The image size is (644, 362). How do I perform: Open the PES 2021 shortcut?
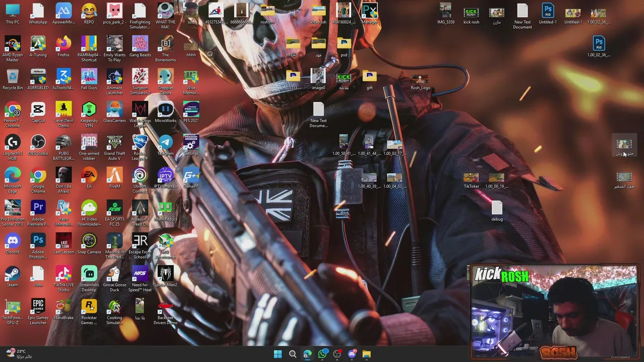pos(191,112)
